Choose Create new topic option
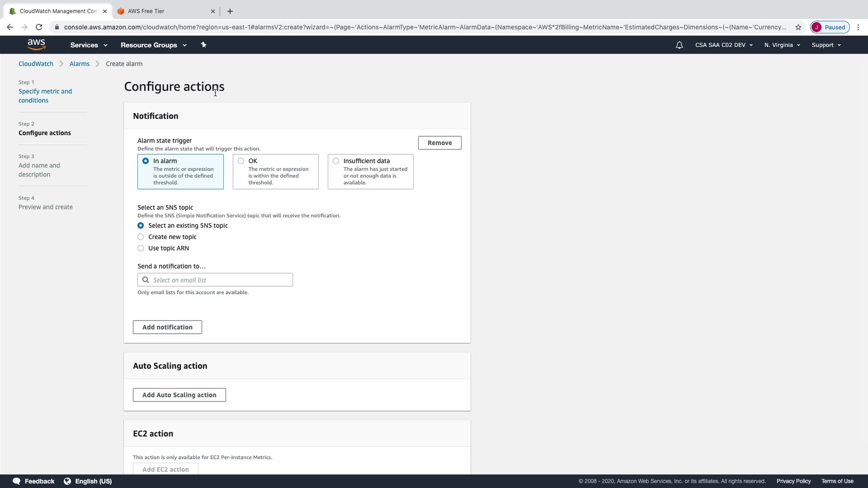This screenshot has height=488, width=868. coord(140,237)
